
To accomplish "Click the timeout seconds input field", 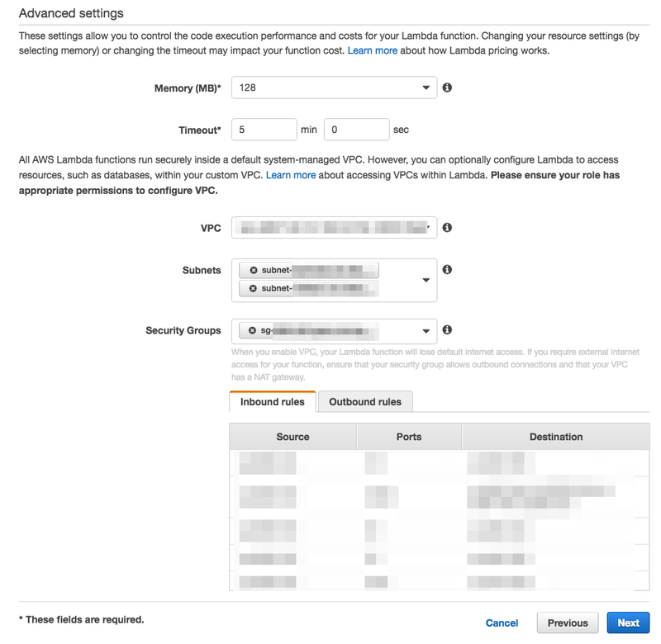I will (x=356, y=130).
